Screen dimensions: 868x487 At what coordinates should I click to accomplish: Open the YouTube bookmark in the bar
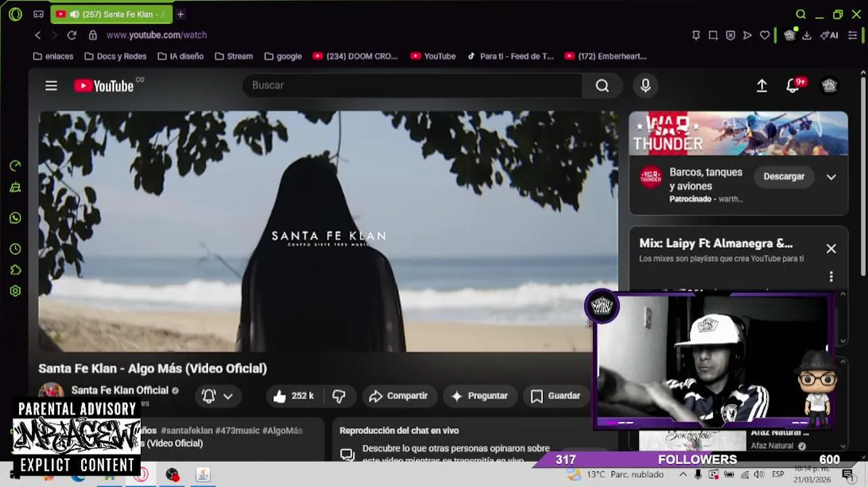(433, 56)
